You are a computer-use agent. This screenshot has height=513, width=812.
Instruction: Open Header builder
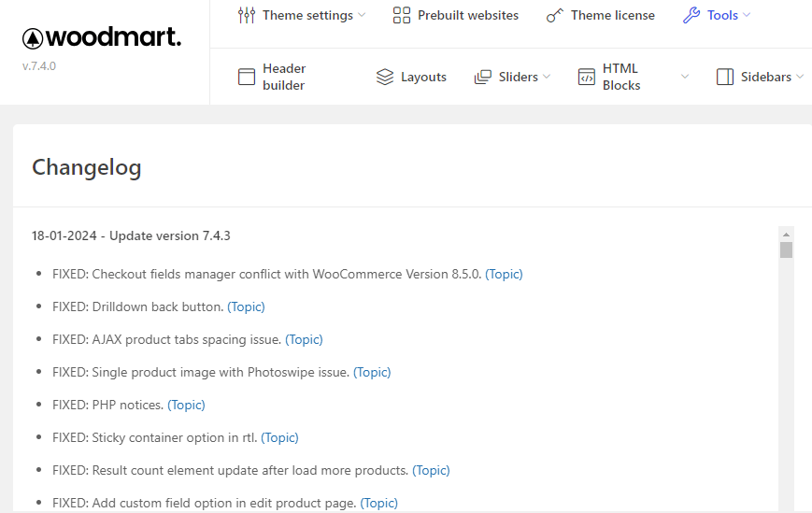pyautogui.click(x=284, y=77)
